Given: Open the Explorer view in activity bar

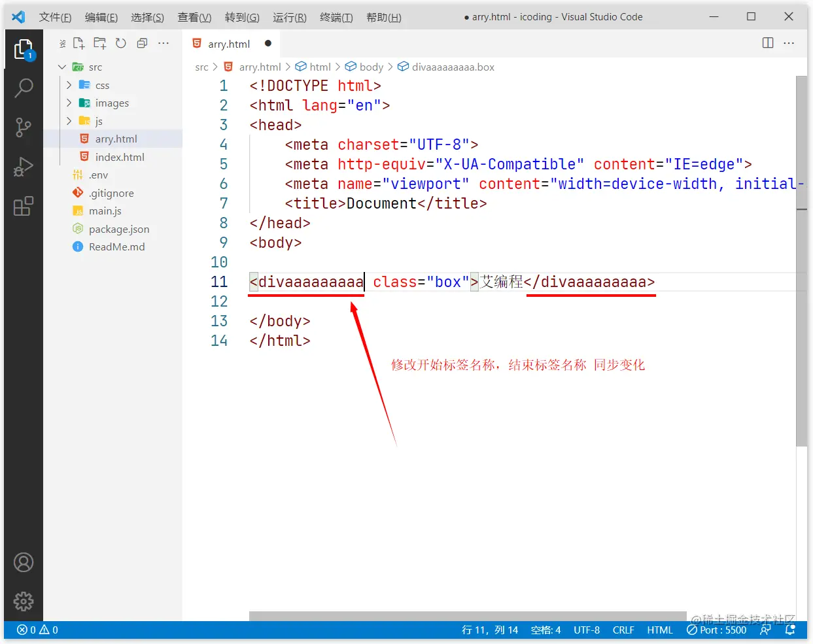Looking at the screenshot, I should point(24,49).
